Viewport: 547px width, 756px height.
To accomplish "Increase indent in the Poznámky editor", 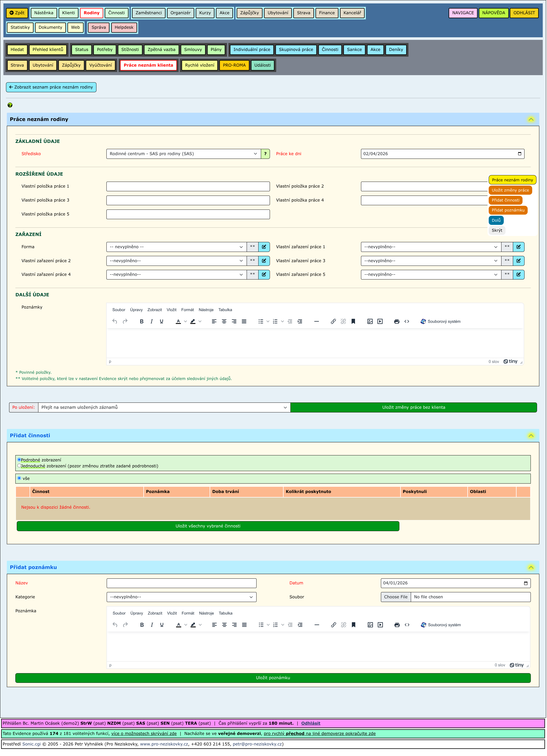I will pos(300,322).
